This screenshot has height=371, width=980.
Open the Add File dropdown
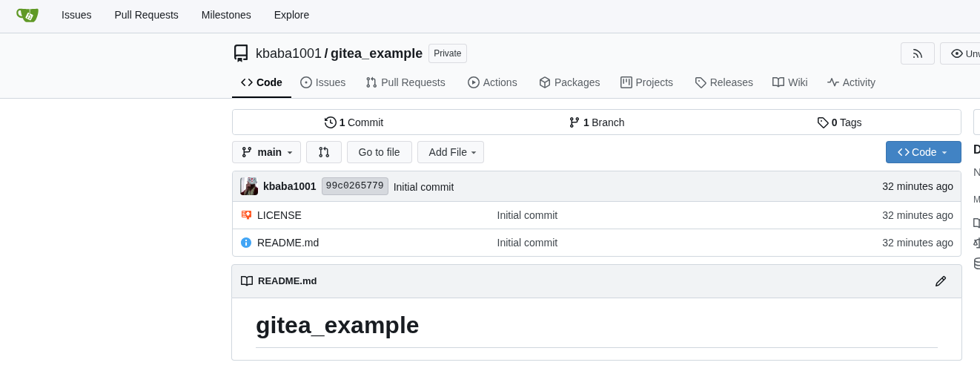tap(451, 152)
